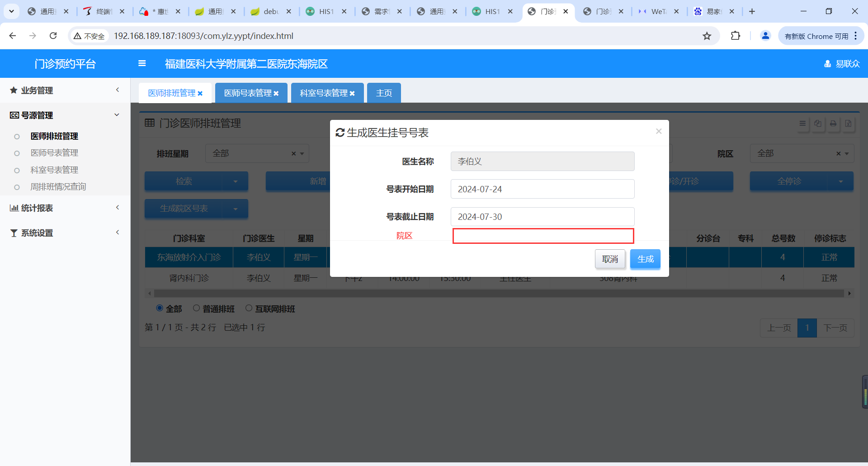Screen dimensions: 868x466
Task: Open the Chrome extensions puzzle icon
Action: tap(736, 36)
